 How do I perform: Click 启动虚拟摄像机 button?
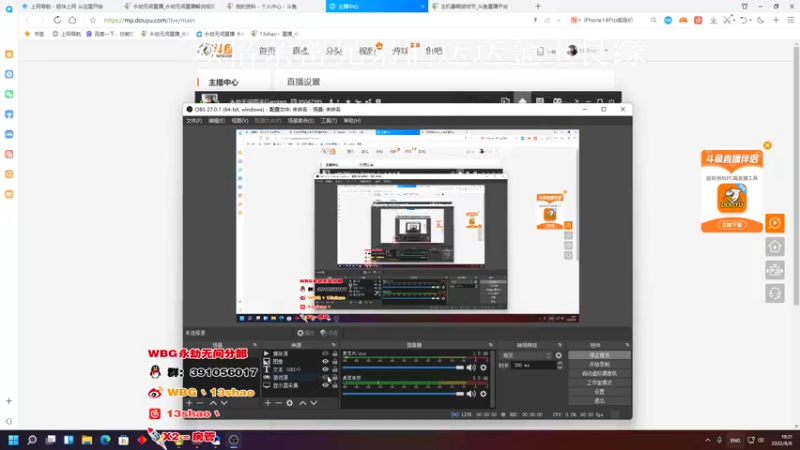[599, 373]
